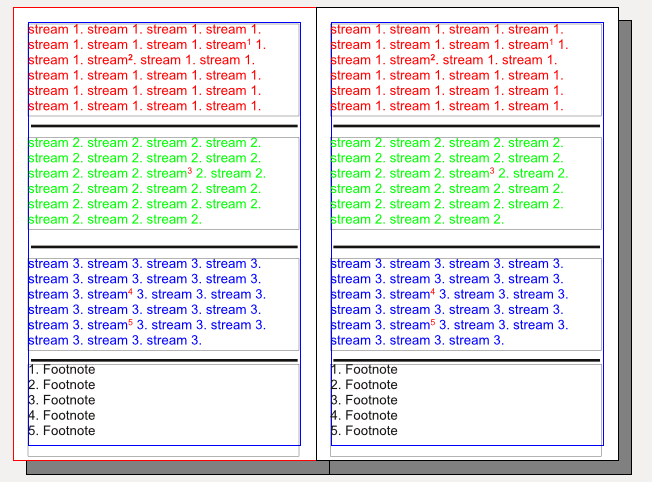The width and height of the screenshot is (652, 482).
Task: Click footnote marker 3 in left green text
Action: point(190,171)
